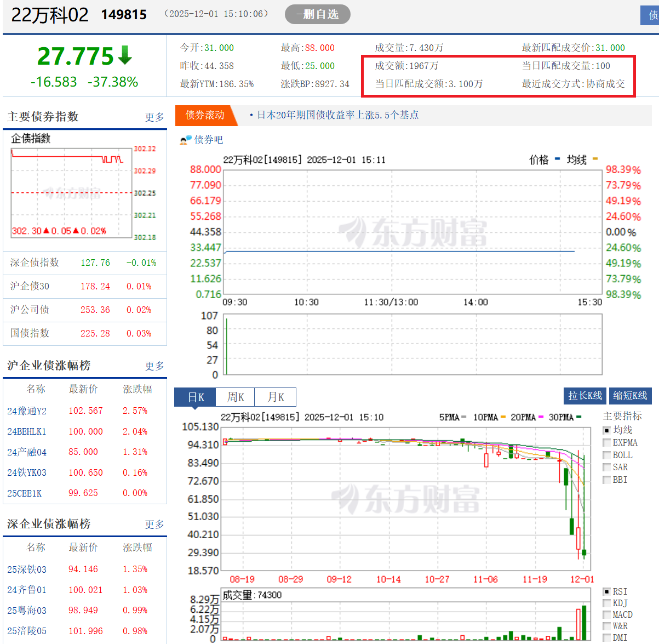
Task: Open 更多 next to 沪企业债涨幅榜
Action: click(154, 366)
